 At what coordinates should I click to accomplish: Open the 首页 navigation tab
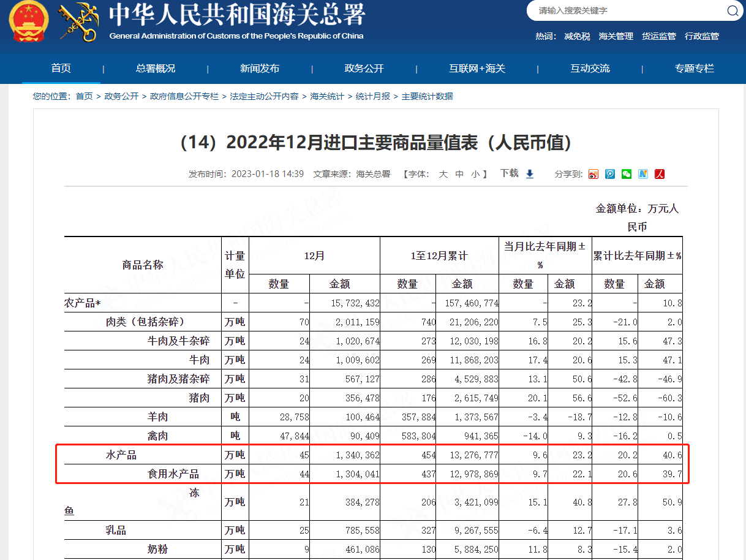point(61,69)
